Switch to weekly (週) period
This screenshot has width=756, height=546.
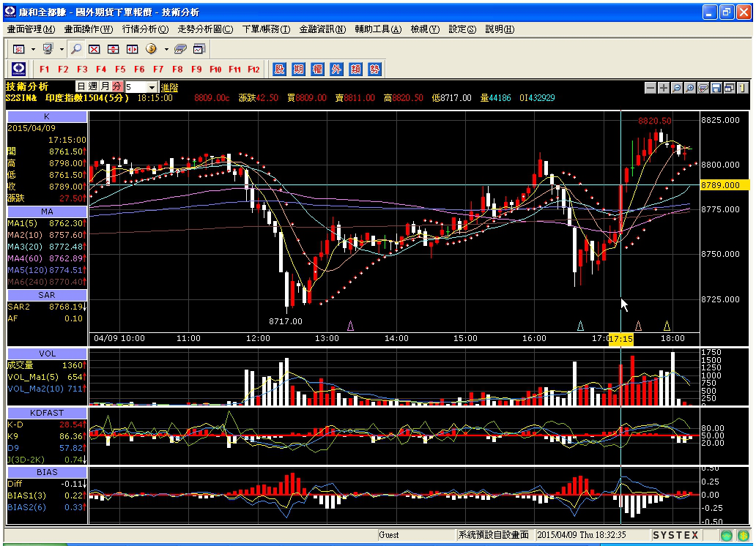pos(93,86)
